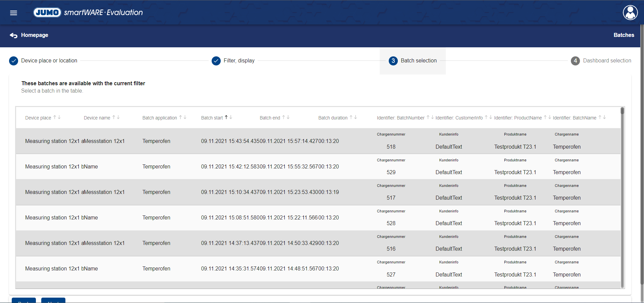The image size is (644, 303).
Task: Sort Batch start ascending arrow
Action: [226, 117]
